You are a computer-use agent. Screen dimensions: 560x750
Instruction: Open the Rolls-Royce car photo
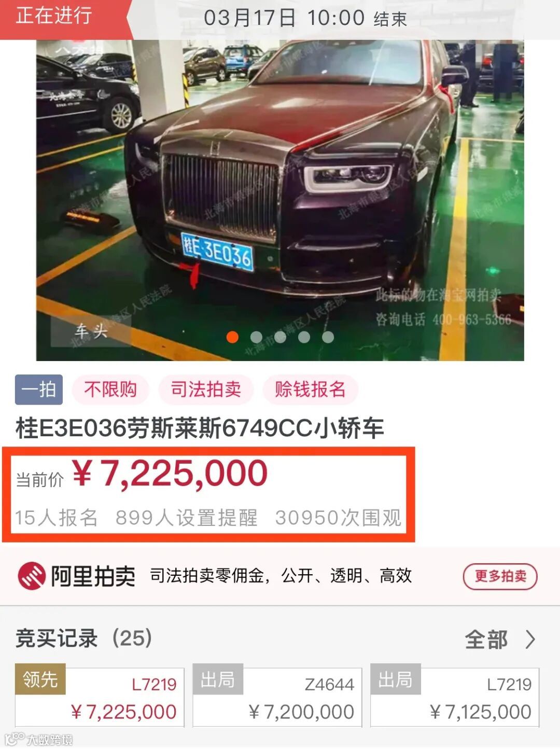pos(280,200)
